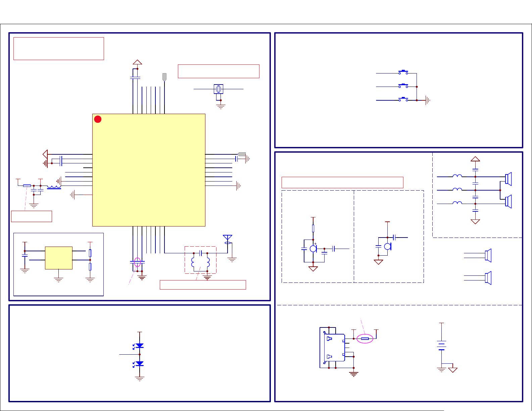Select the middle push-button switch
This screenshot has height=411, width=532.
coord(403,86)
